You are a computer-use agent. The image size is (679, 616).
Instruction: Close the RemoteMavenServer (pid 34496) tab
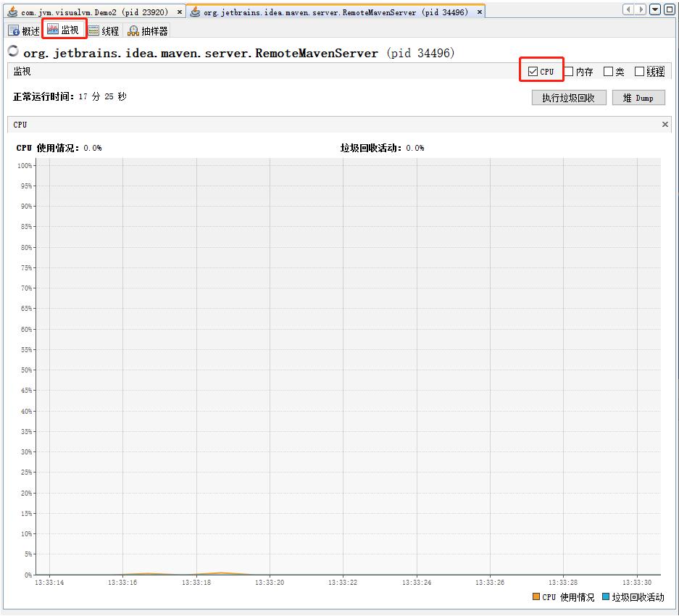[480, 12]
